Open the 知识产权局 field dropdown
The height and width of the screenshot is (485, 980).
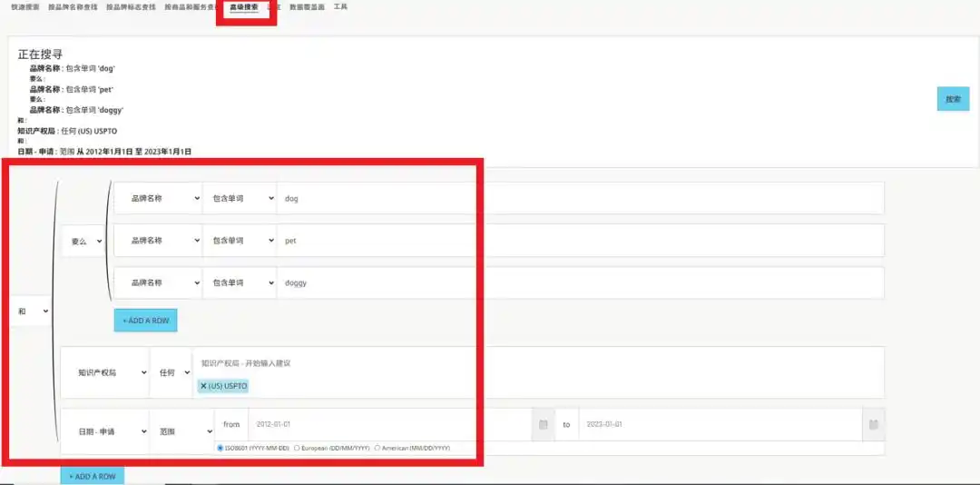pos(105,372)
